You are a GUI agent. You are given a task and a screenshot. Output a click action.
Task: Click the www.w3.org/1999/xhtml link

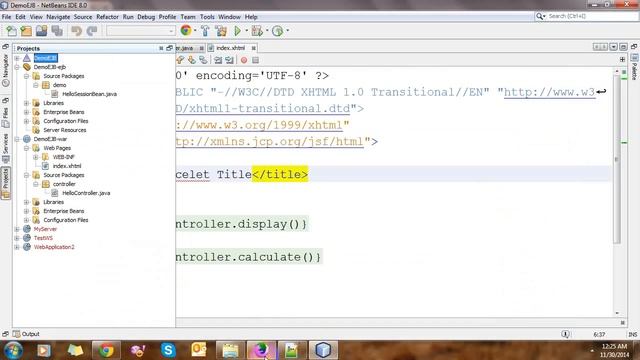[x=259, y=125]
